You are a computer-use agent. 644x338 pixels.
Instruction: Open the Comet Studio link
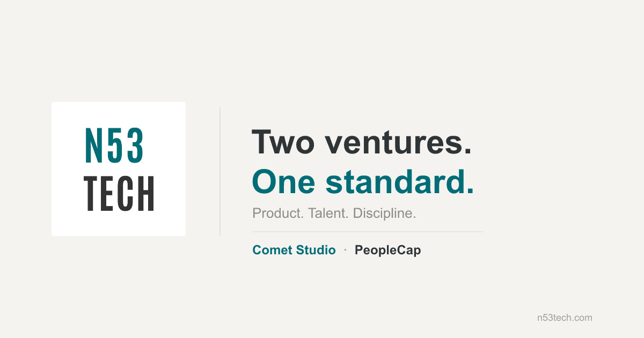click(x=294, y=250)
